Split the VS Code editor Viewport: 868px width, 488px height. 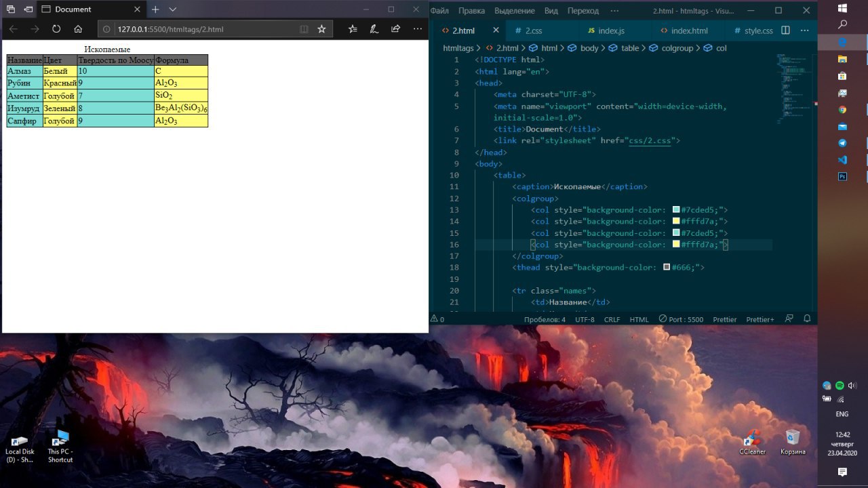[785, 30]
